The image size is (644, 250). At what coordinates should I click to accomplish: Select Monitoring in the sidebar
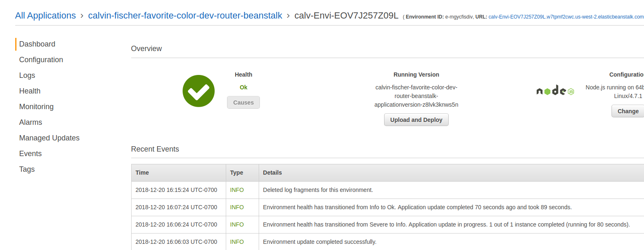pos(36,107)
